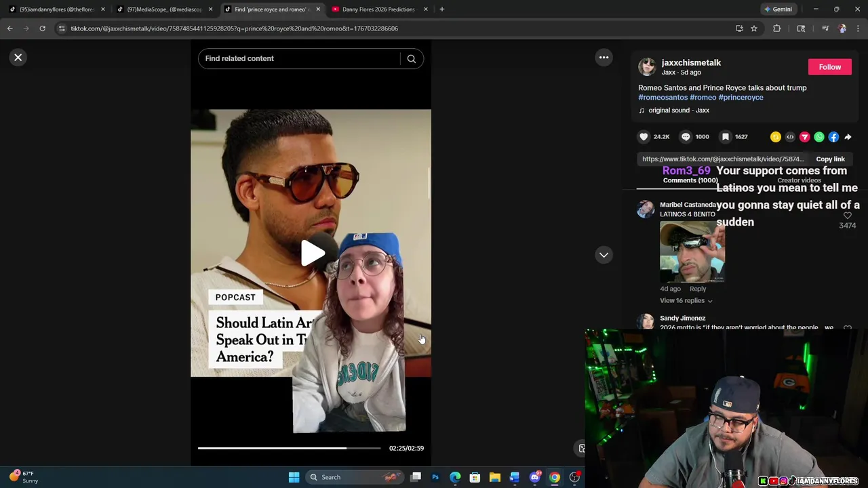Screen dimensions: 868x488
Task: Close the TikTok video viewer
Action: click(18, 58)
